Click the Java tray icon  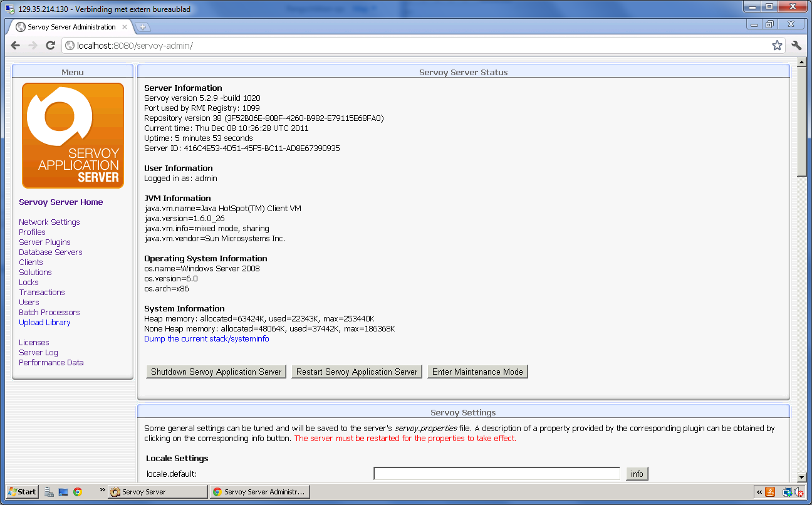pos(771,492)
